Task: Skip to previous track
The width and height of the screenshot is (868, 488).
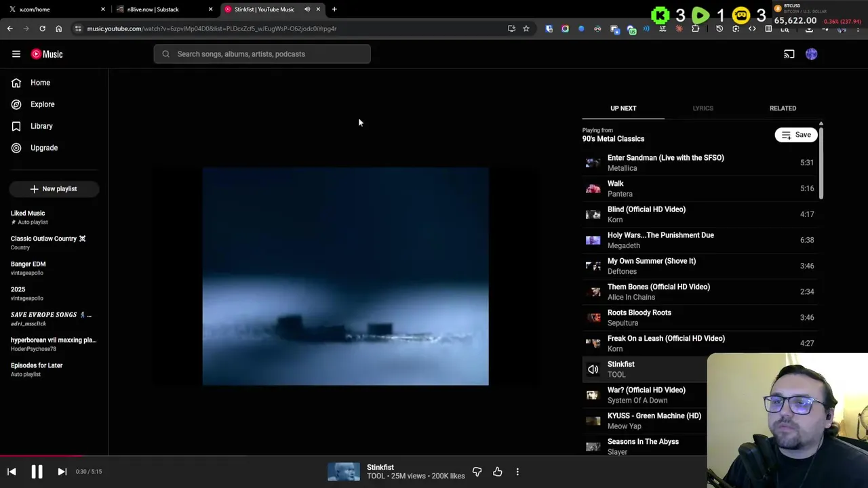Action: (x=12, y=472)
